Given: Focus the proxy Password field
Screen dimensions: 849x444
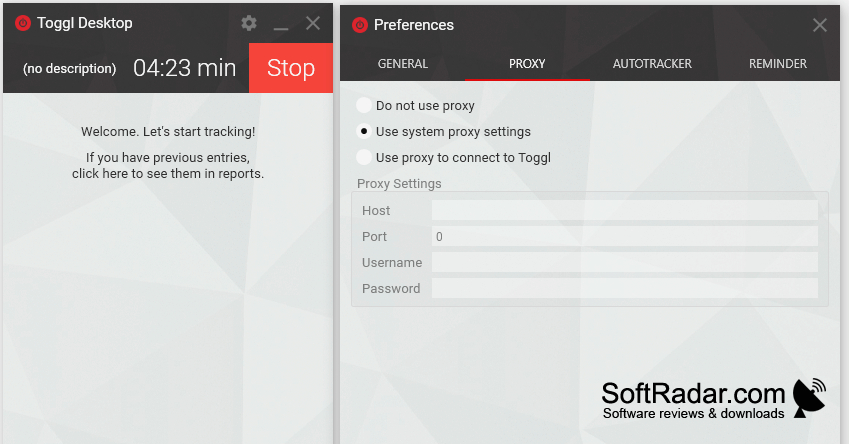Looking at the screenshot, I should (625, 288).
